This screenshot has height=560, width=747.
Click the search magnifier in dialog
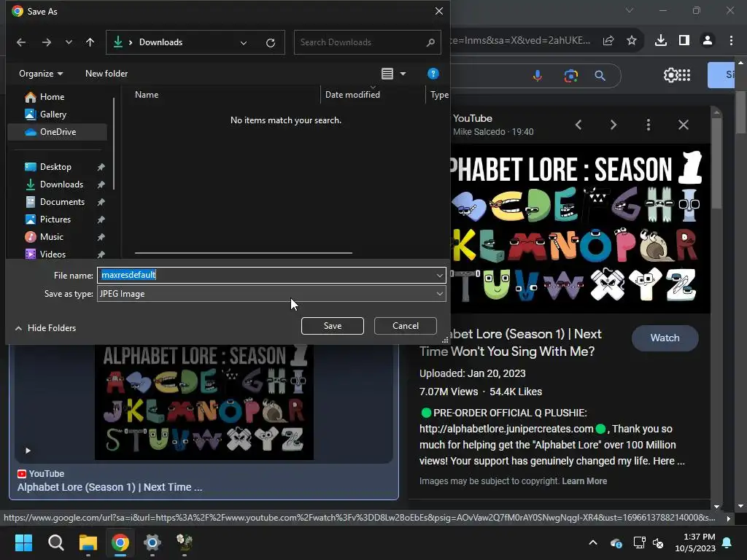click(430, 42)
